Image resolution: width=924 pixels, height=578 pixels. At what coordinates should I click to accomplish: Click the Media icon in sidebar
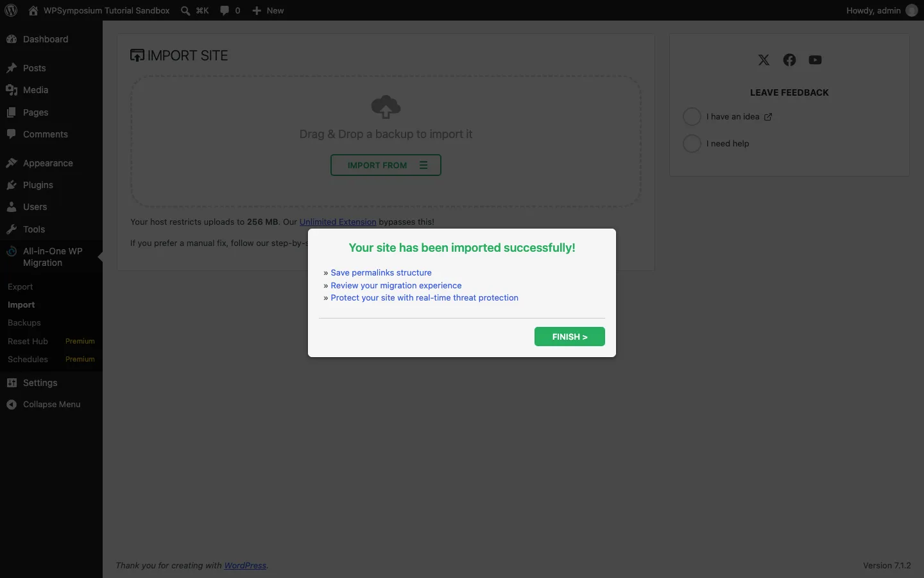12,90
